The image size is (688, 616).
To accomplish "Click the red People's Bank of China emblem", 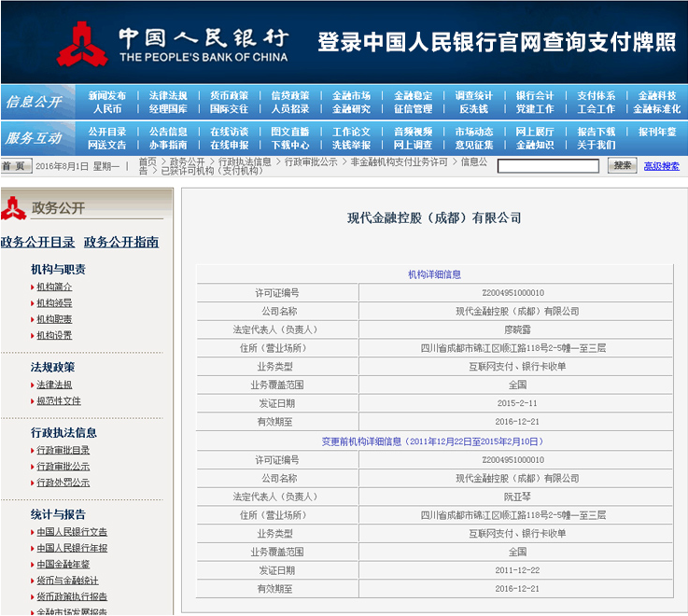I will 82,45.
